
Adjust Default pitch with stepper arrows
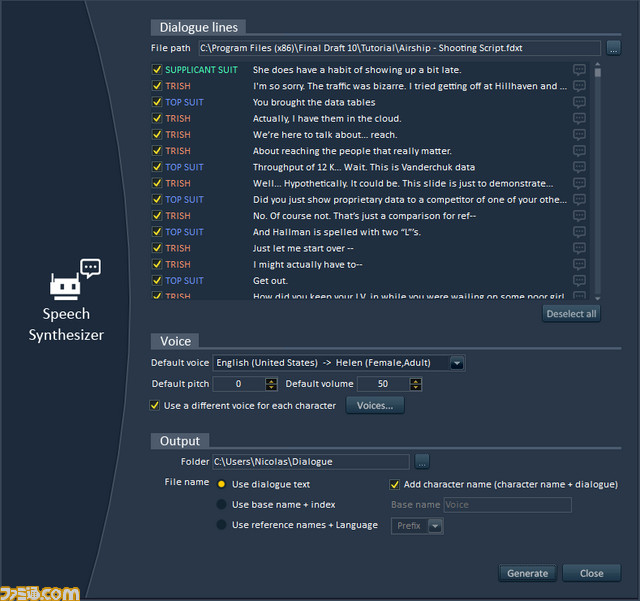pos(271,384)
